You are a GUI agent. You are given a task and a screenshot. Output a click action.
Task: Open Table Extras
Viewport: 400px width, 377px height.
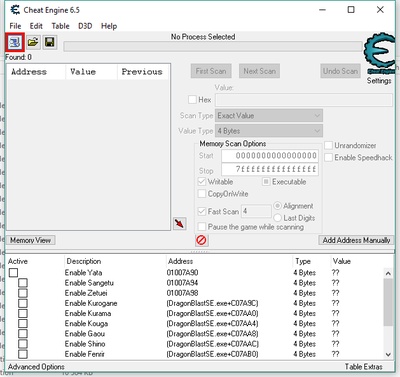pos(364,367)
